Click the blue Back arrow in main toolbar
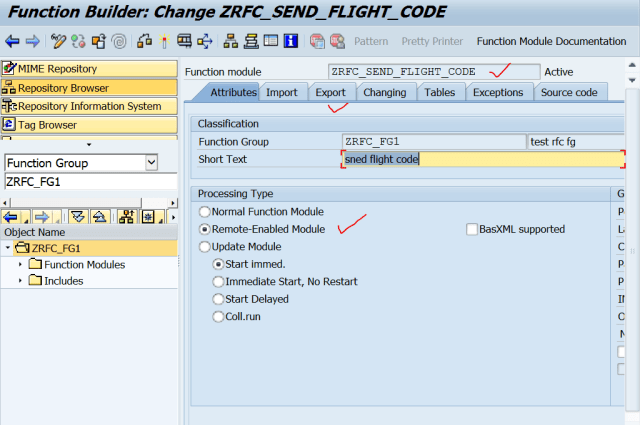Screen dimensions: 640x425 tap(12, 41)
